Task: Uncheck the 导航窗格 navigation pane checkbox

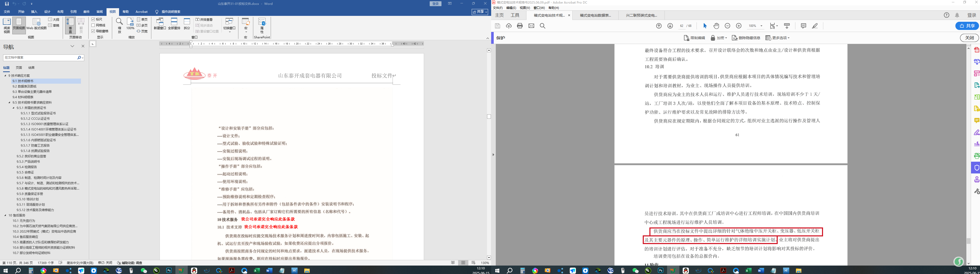Action: [x=93, y=31]
